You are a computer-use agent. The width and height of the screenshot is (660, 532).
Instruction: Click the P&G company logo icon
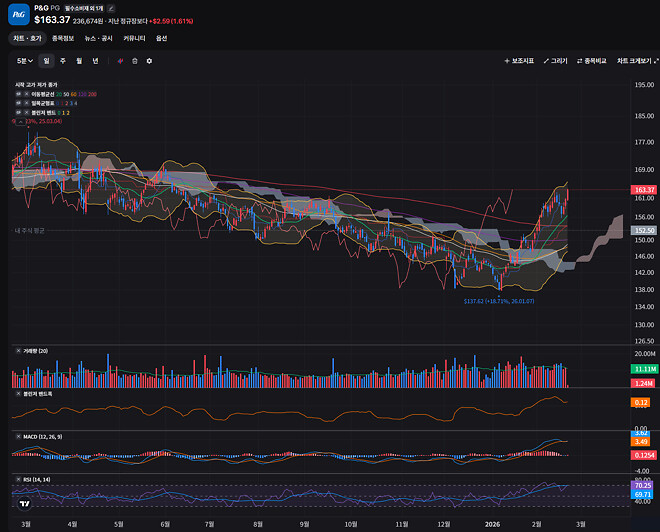coord(18,14)
